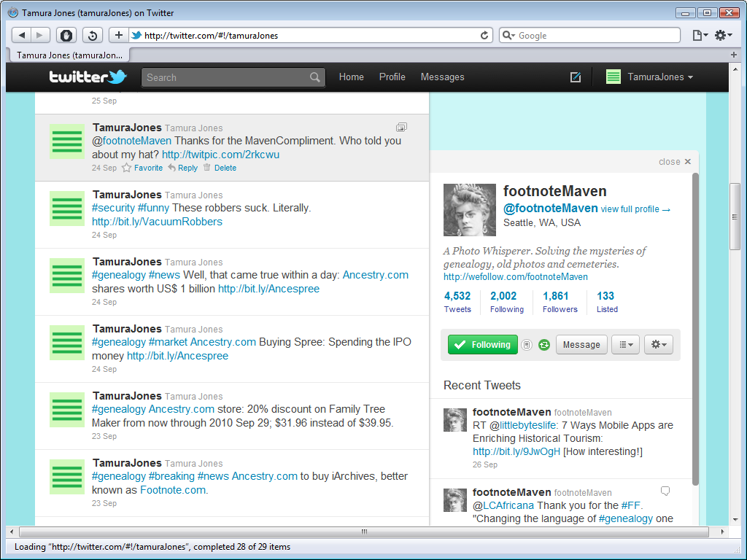Screen dimensions: 747x560
Task: Click the speech bubble icon on the @LCAfricana tweet
Action: click(x=665, y=491)
